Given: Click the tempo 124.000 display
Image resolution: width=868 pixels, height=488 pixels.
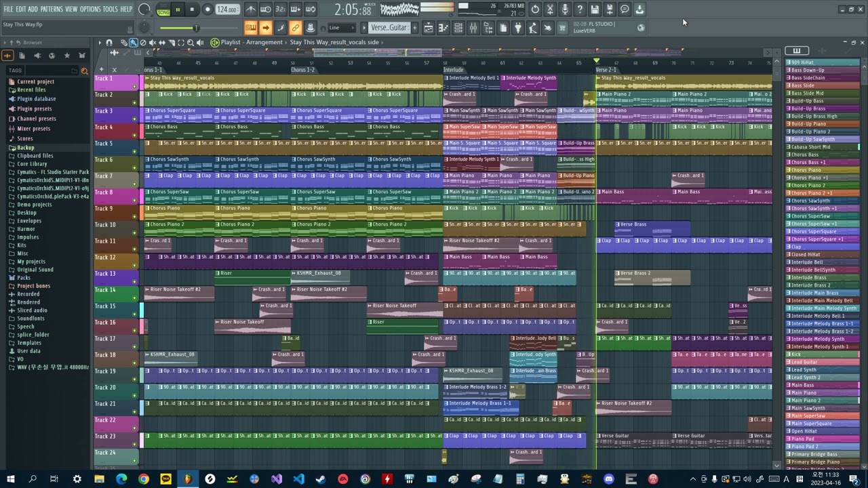Looking at the screenshot, I should click(227, 9).
